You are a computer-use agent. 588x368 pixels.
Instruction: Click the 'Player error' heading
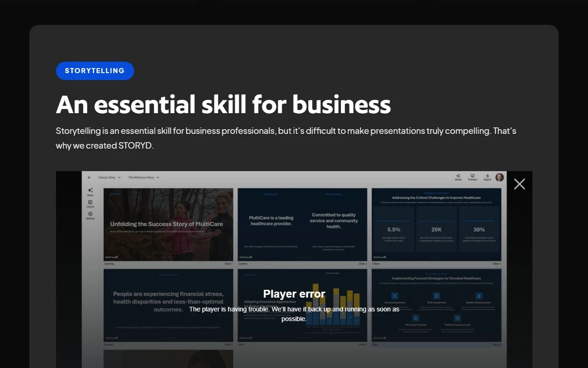tap(294, 294)
